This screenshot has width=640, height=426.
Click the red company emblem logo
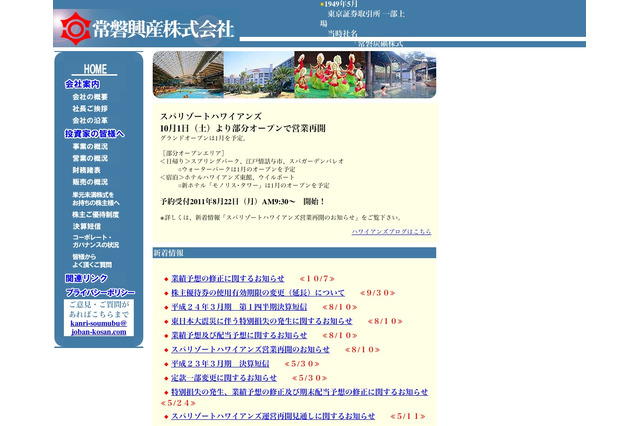[76, 29]
